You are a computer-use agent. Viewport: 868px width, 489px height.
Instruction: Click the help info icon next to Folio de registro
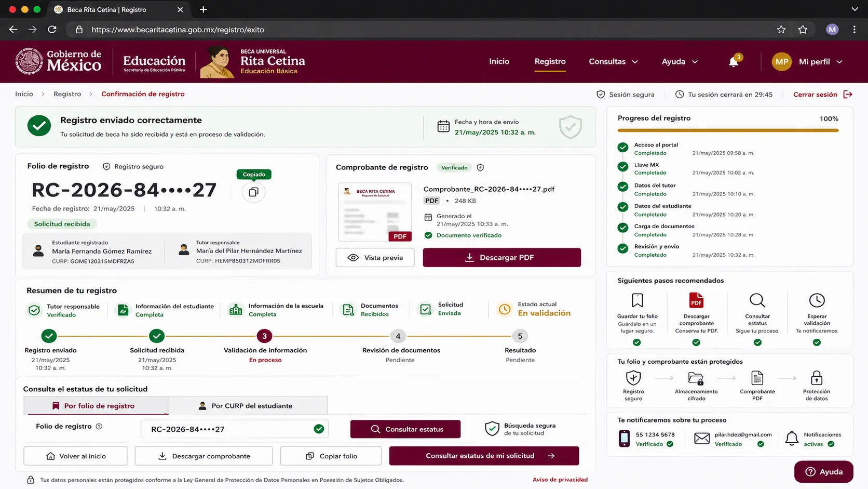point(99,426)
